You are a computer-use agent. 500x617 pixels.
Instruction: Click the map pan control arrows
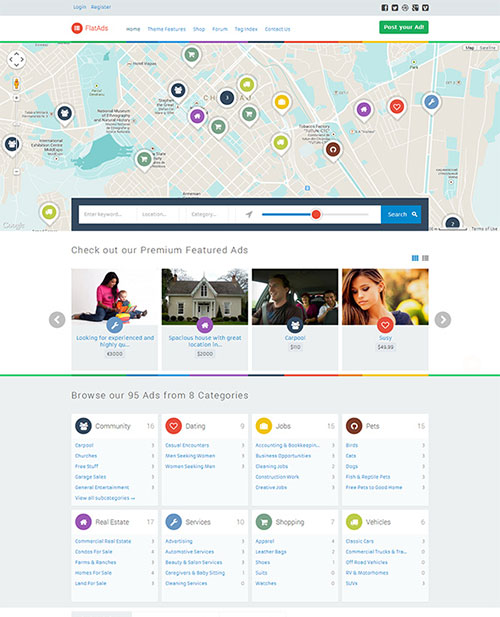[17, 60]
